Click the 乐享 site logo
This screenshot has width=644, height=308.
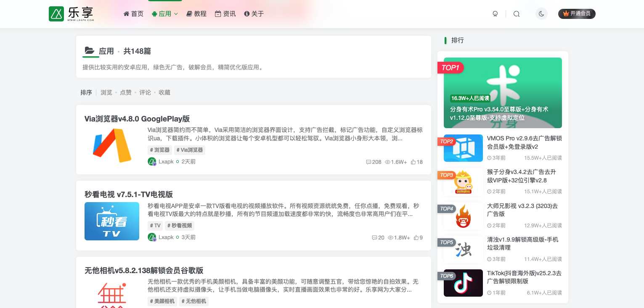(72, 14)
